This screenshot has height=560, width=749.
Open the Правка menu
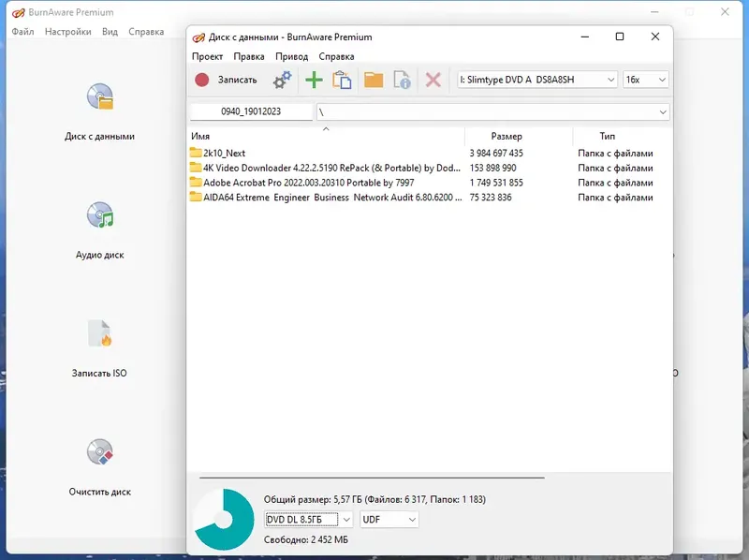tap(249, 56)
